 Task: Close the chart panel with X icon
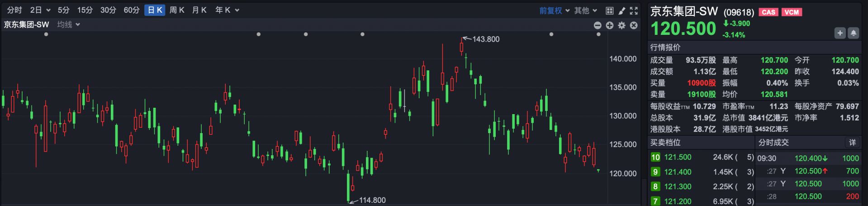tap(634, 25)
